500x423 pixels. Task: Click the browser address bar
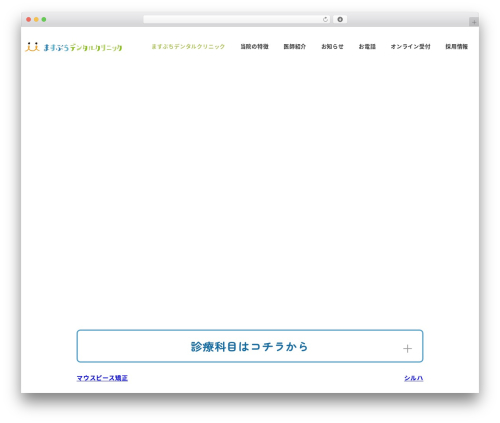click(237, 20)
